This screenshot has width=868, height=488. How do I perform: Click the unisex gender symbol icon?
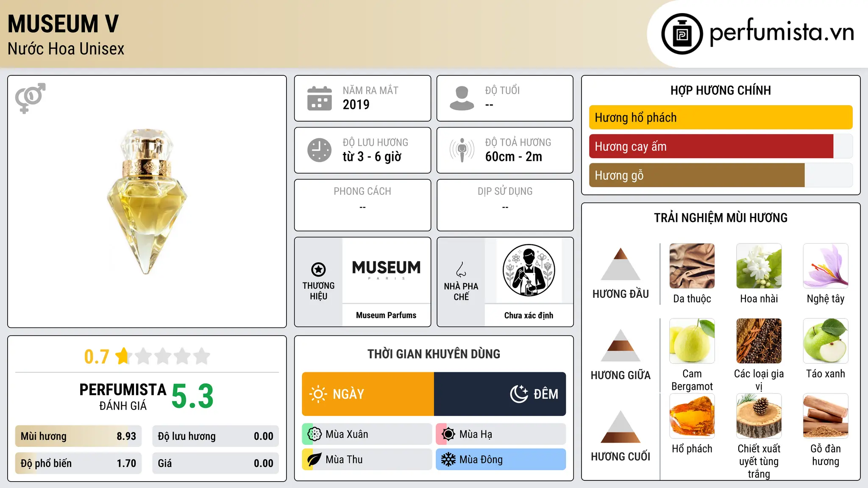point(30,98)
